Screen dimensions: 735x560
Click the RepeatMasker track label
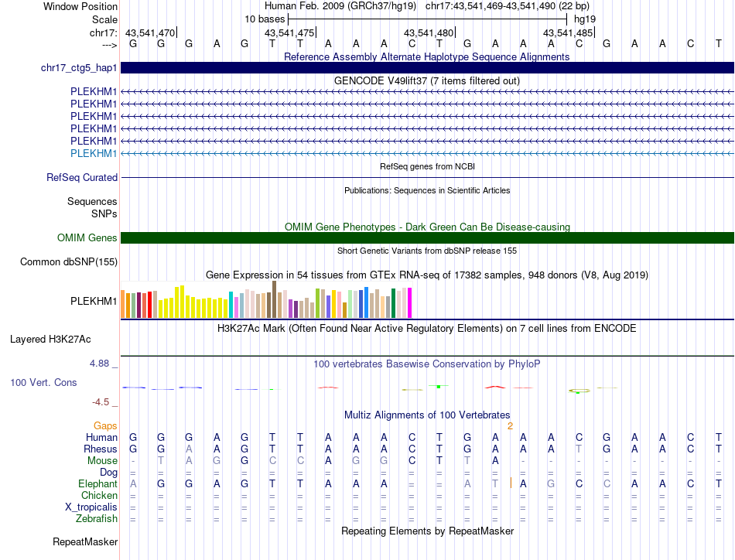85,541
